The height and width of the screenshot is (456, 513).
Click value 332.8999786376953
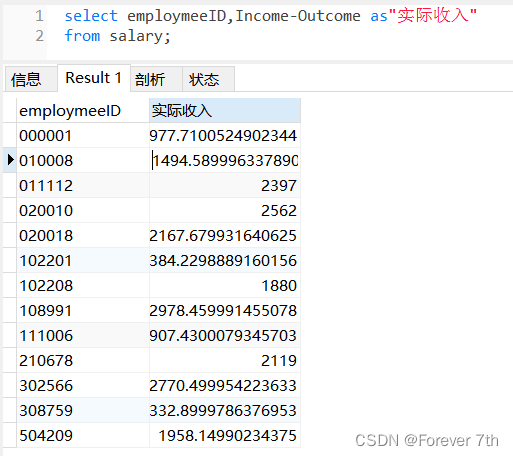point(225,410)
